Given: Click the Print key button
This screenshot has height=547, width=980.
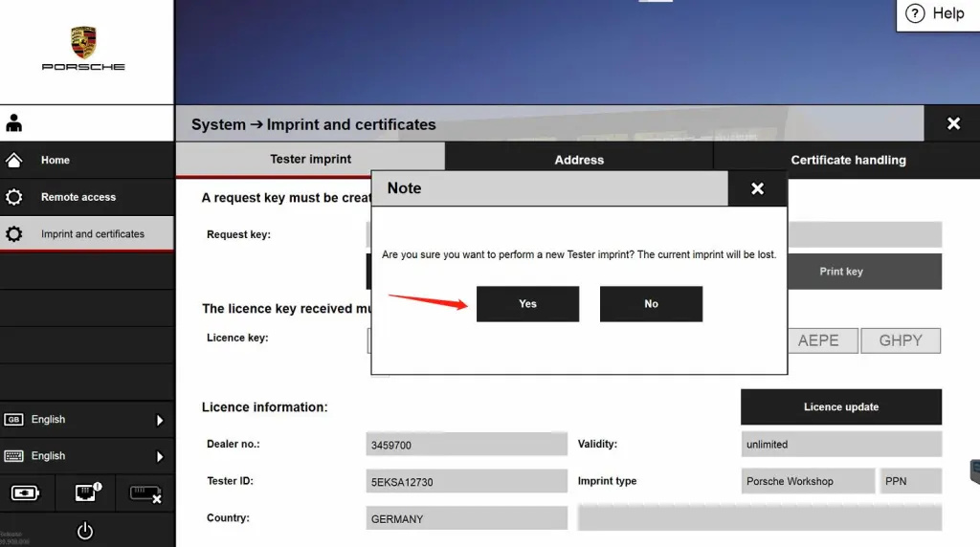Looking at the screenshot, I should pyautogui.click(x=840, y=272).
